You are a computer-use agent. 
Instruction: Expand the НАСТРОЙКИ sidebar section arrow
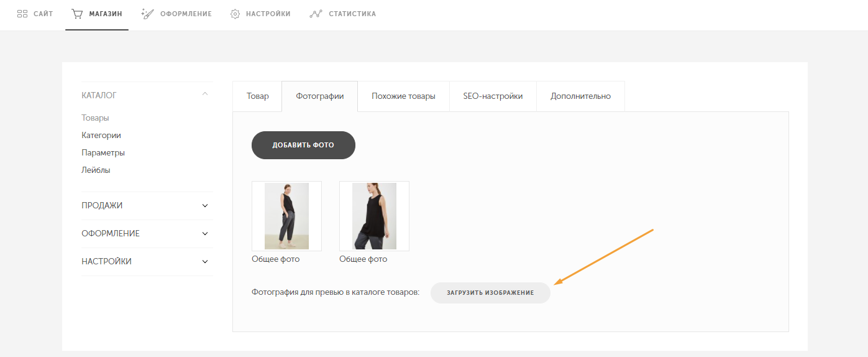point(205,262)
